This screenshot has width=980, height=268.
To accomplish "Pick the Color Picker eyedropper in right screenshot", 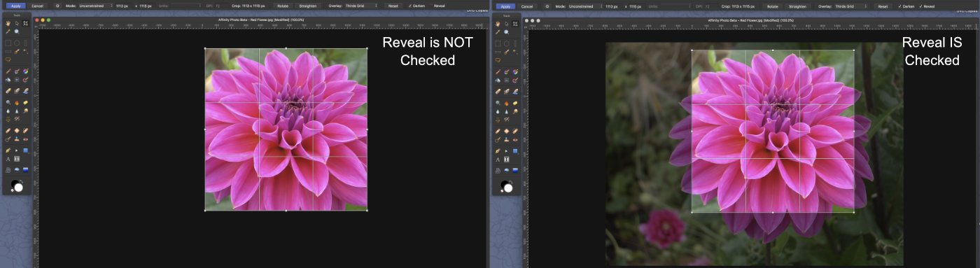I will click(498, 31).
